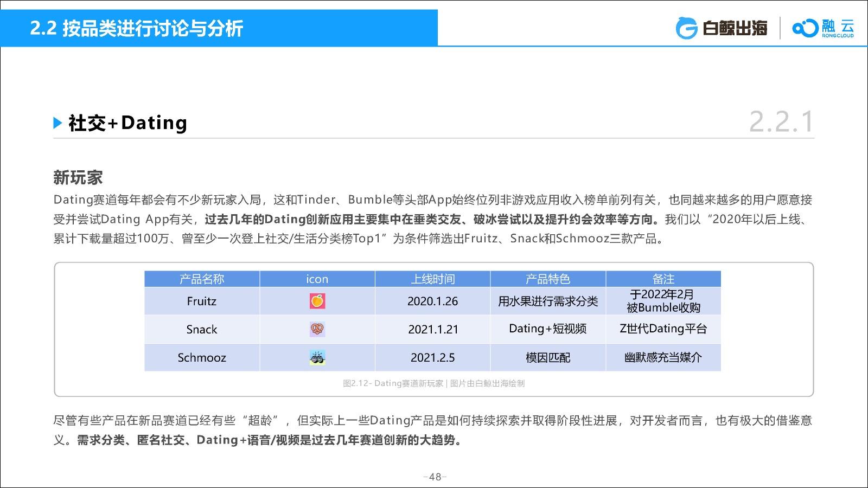Click the Fruitz product name cell
This screenshot has width=868, height=488.
202,301
